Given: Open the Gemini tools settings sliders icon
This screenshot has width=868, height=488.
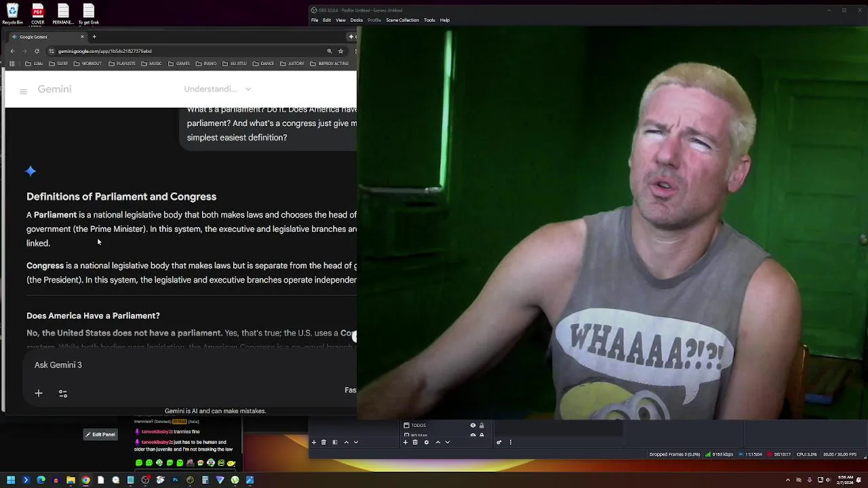Looking at the screenshot, I should coord(63,393).
